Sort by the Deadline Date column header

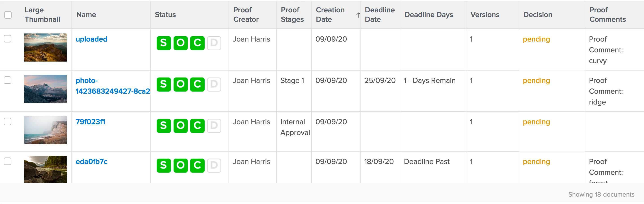pyautogui.click(x=380, y=15)
